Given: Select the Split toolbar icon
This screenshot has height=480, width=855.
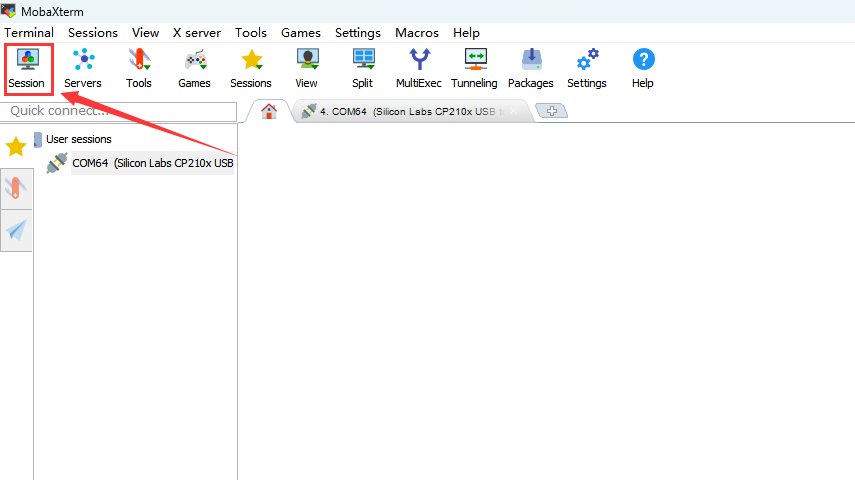Looking at the screenshot, I should pyautogui.click(x=363, y=69).
